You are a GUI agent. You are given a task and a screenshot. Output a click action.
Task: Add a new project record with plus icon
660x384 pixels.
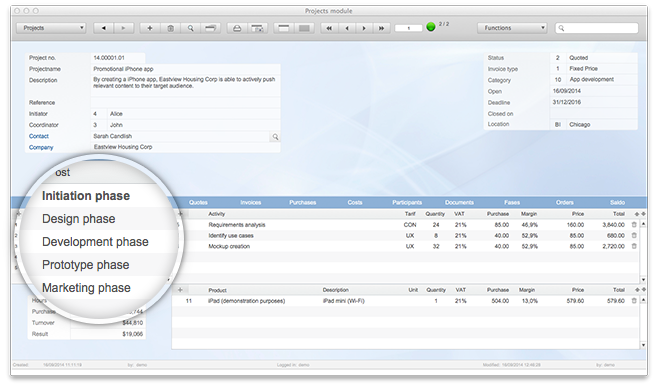pos(149,28)
